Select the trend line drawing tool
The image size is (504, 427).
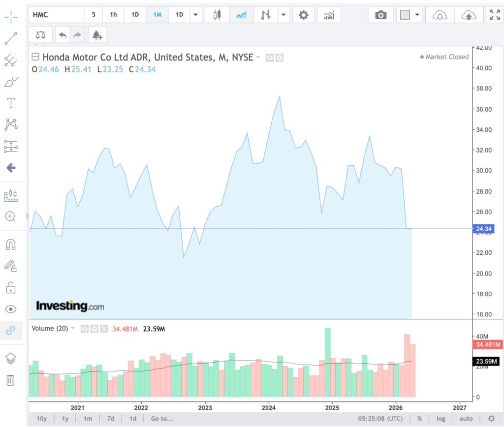click(x=11, y=39)
